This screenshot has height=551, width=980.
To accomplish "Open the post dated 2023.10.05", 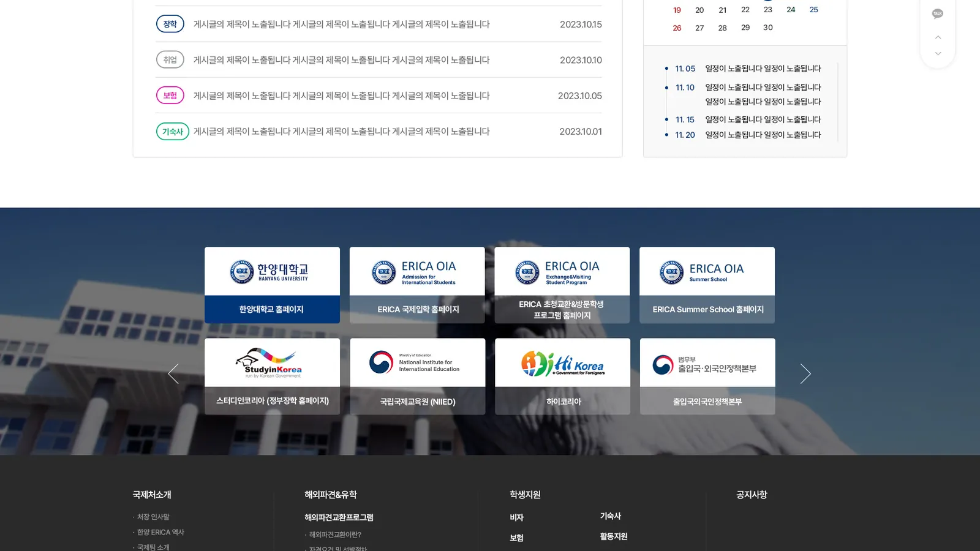I will pyautogui.click(x=379, y=95).
